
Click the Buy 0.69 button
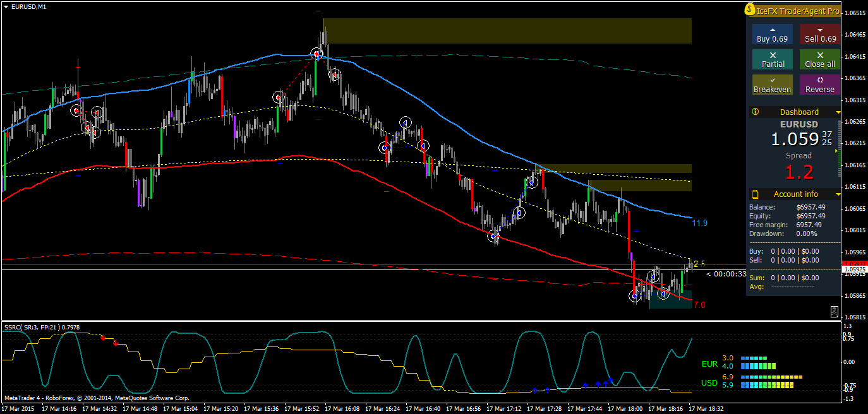click(x=772, y=34)
